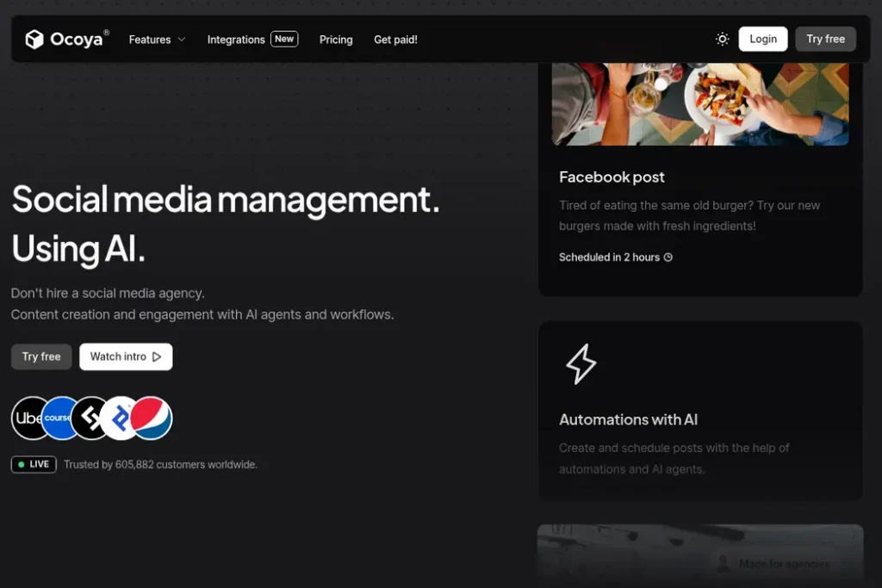Image resolution: width=882 pixels, height=588 pixels.
Task: Click the Trusted by 605,882 customers text
Action: pyautogui.click(x=160, y=464)
